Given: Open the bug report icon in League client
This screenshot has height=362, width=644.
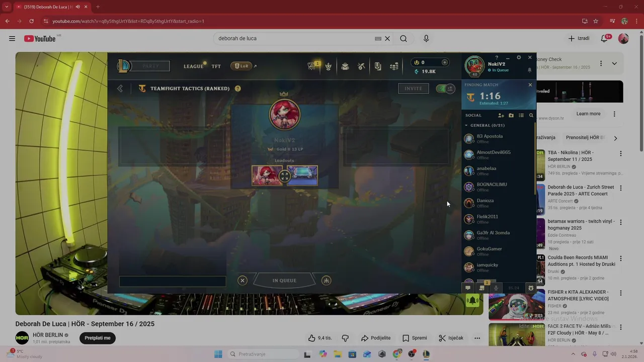Looking at the screenshot, I should [530, 288].
